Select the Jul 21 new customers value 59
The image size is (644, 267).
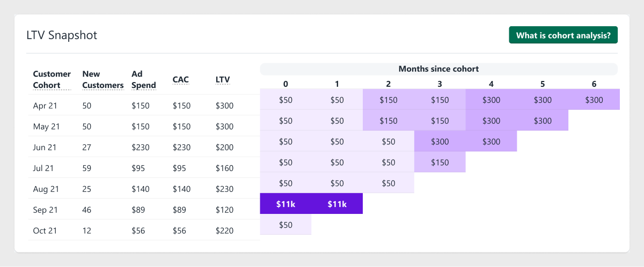coord(87,168)
